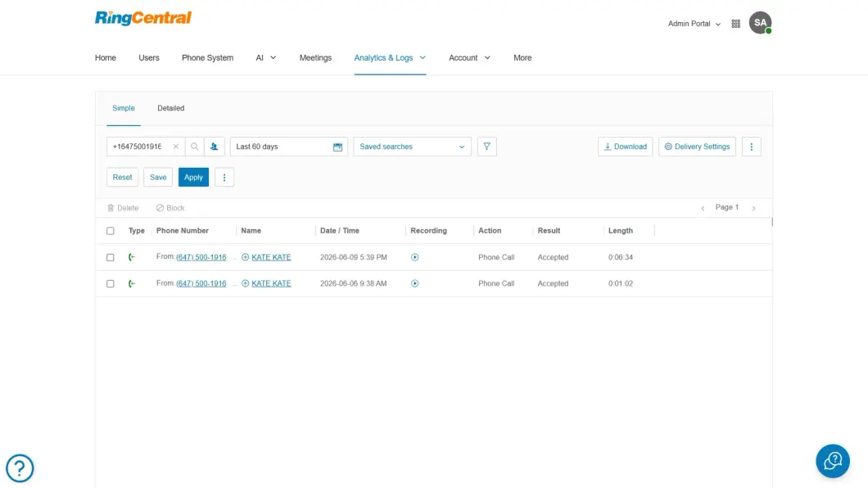Click the Delete button
The width and height of the screenshot is (868, 488).
(123, 208)
